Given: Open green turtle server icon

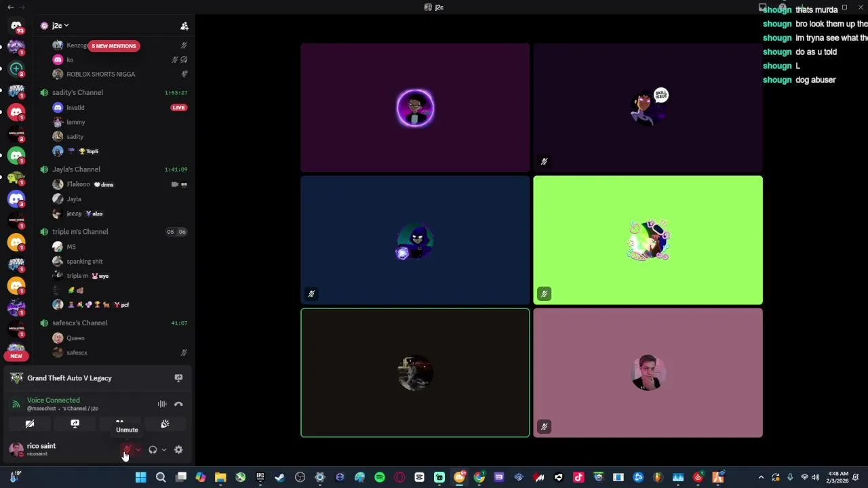Looking at the screenshot, I should (16, 178).
